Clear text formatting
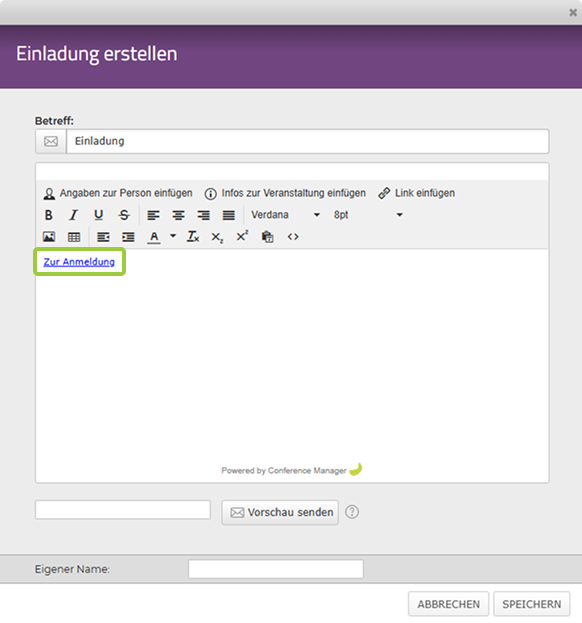 193,237
